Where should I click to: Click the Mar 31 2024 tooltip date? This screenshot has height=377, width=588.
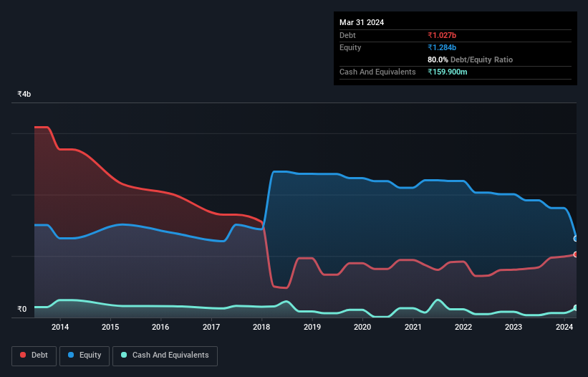click(x=362, y=22)
